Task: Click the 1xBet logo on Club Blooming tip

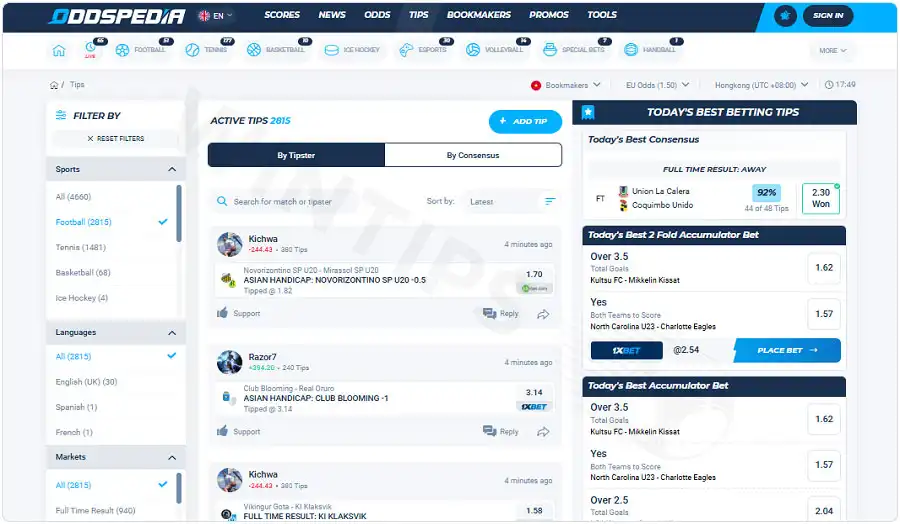Action: point(534,407)
